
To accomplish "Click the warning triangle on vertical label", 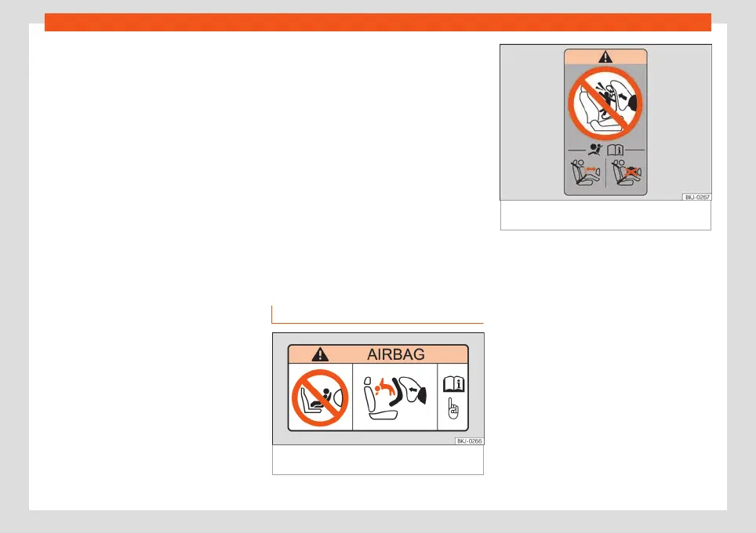I will pos(605,57).
